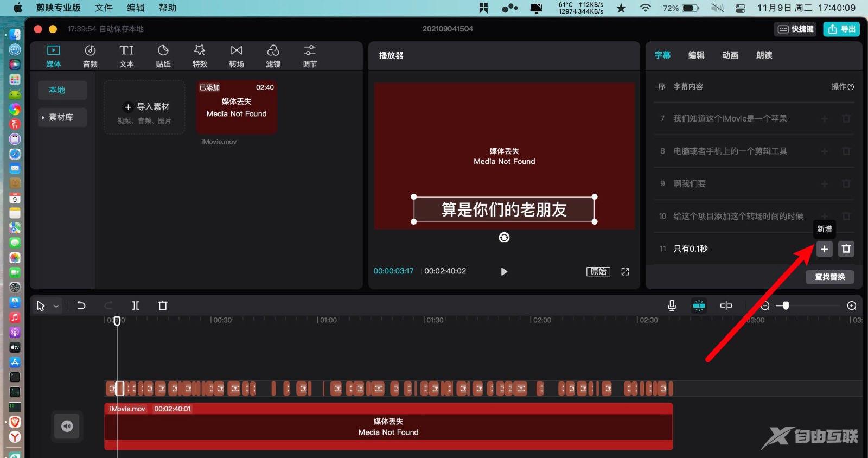This screenshot has width=868, height=458.
Task: Click the timeline zoom out magnifier
Action: pyautogui.click(x=764, y=306)
